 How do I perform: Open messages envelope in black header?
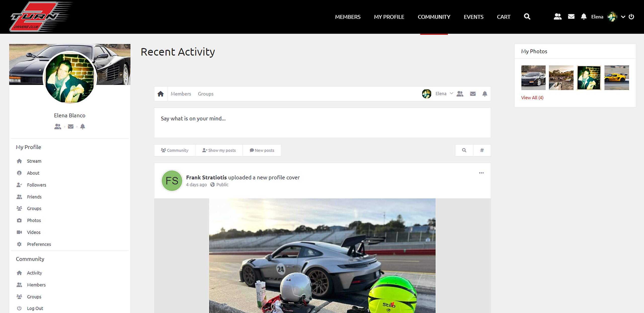click(571, 17)
